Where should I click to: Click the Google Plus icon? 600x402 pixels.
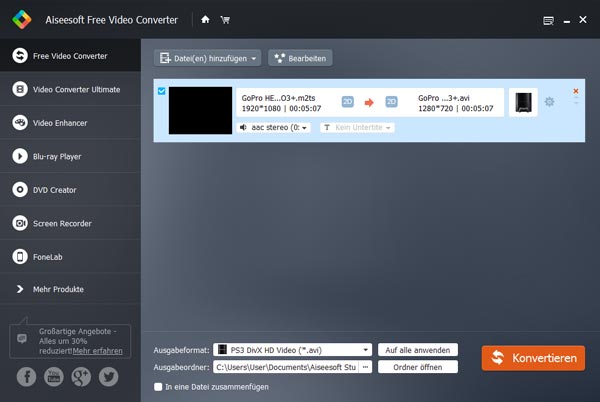pyautogui.click(x=82, y=377)
